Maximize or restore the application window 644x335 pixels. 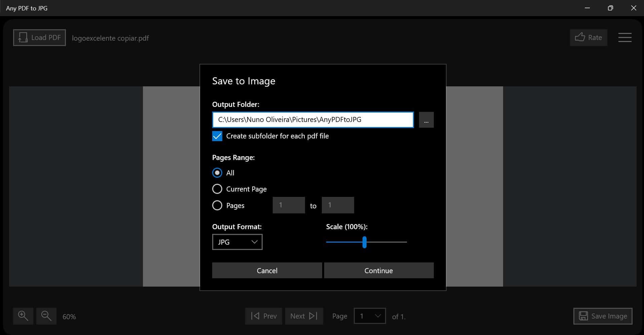[x=610, y=8]
